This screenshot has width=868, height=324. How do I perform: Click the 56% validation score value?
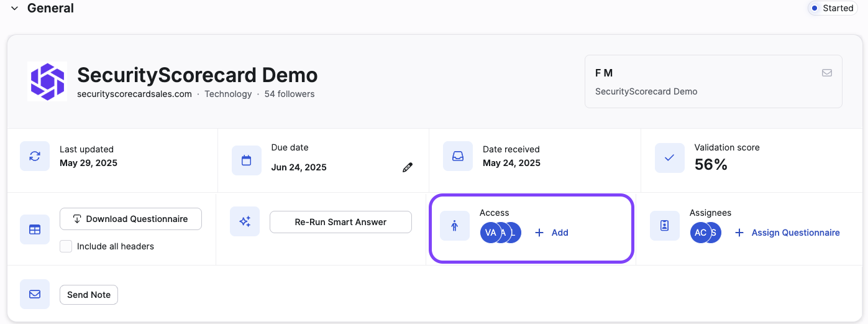(711, 164)
